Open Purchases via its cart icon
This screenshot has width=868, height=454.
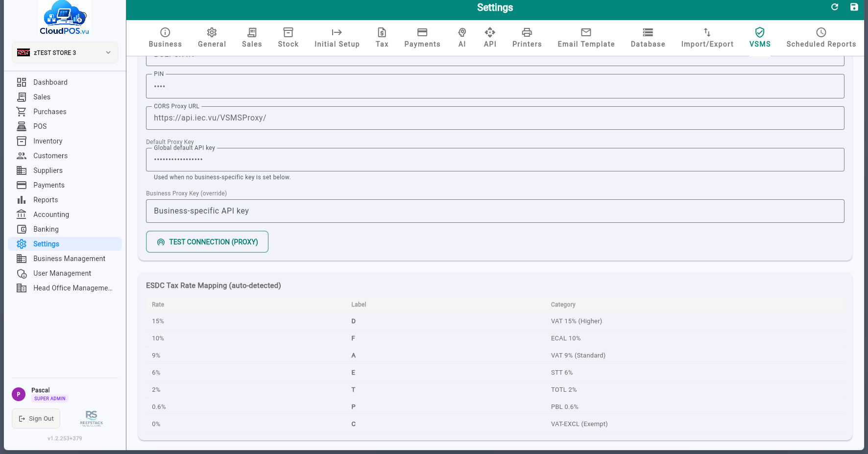pyautogui.click(x=22, y=112)
